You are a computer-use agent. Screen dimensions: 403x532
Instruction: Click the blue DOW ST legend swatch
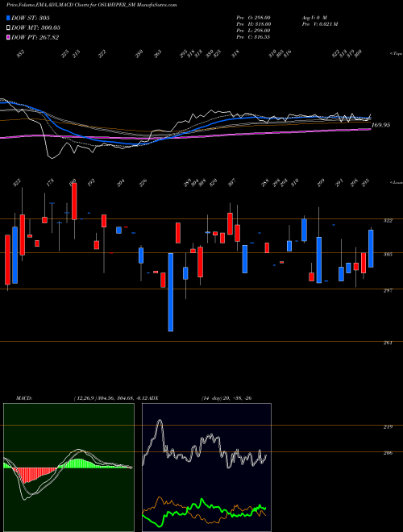click(8, 18)
